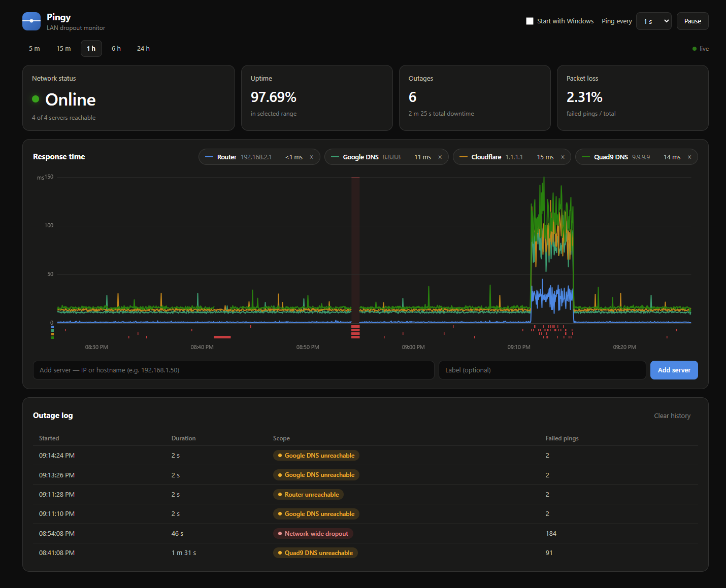726x588 pixels.
Task: Click the 09:11:28 PM outage start time
Action: pyautogui.click(x=57, y=495)
